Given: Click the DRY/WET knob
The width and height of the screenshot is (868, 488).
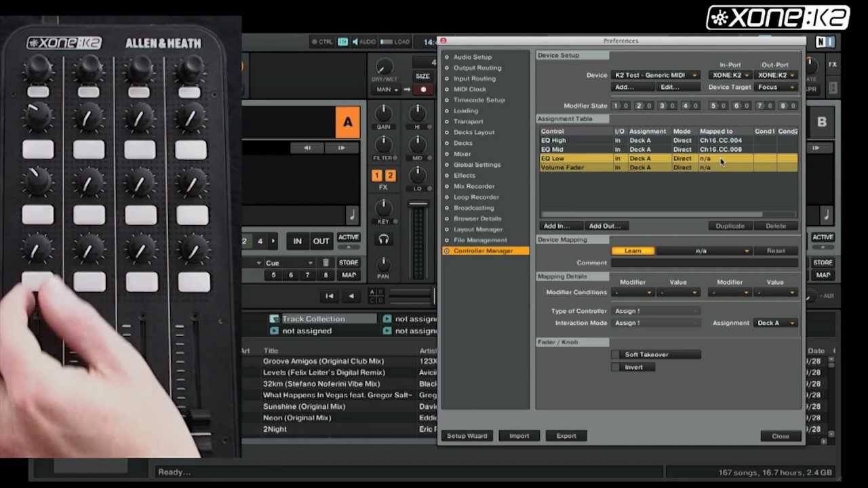Looking at the screenshot, I should click(384, 67).
